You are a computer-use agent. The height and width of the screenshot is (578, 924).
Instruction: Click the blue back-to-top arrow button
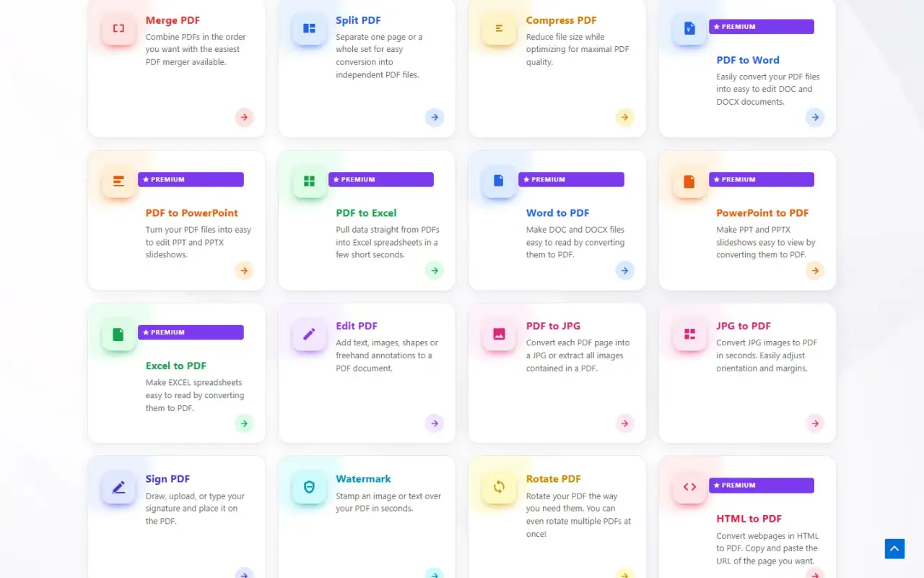[x=894, y=548]
